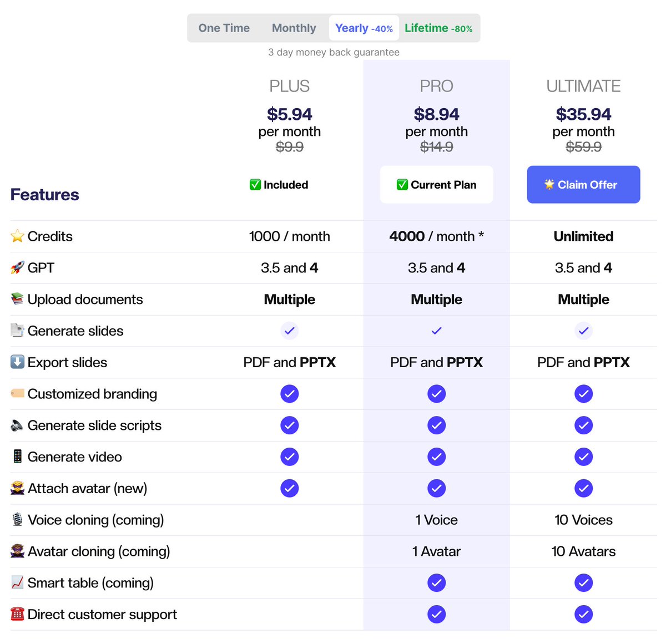Screen dimensions: 666x644
Task: Click the $8.94 PRO price
Action: [437, 114]
